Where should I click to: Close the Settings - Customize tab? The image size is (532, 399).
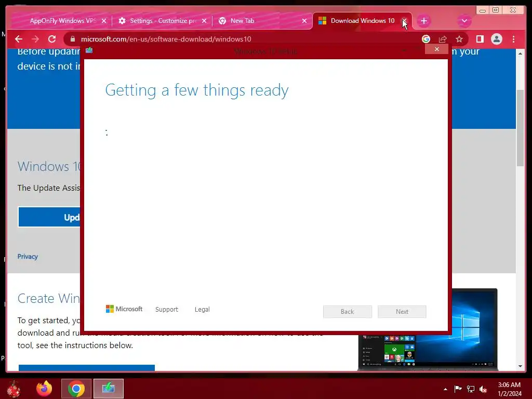point(204,21)
